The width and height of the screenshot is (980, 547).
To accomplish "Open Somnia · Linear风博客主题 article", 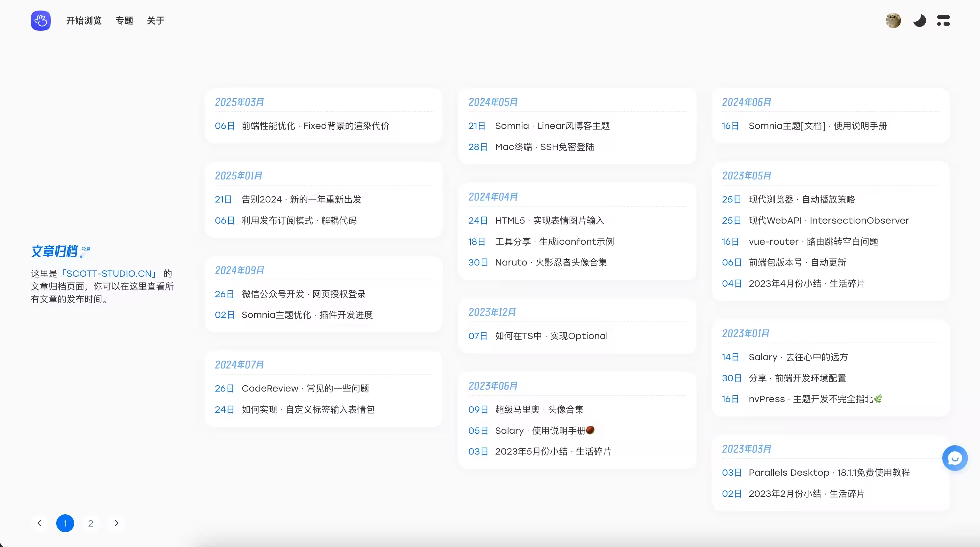I will (x=552, y=126).
